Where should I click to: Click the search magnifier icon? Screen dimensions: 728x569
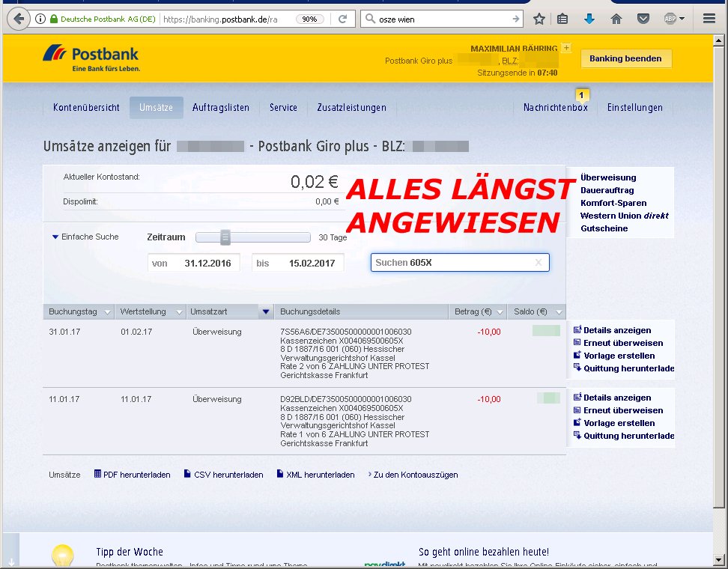(x=370, y=19)
